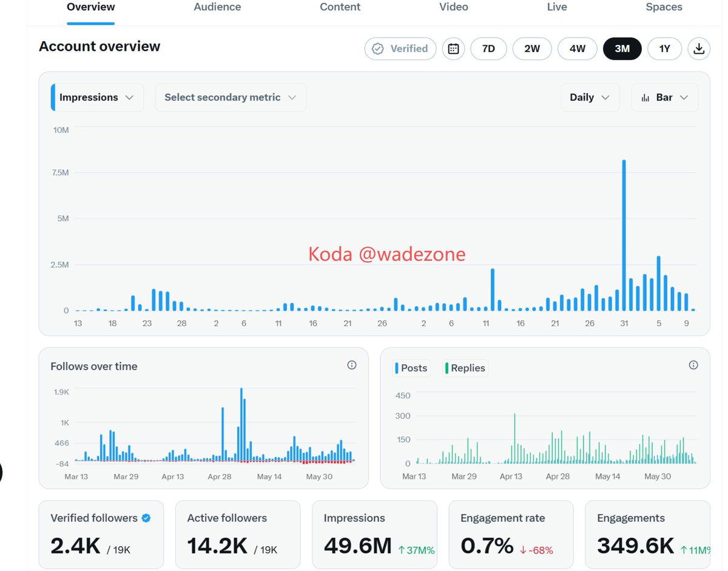
Task: Click the tallest impressions bar at 31
Action: pyautogui.click(x=624, y=235)
